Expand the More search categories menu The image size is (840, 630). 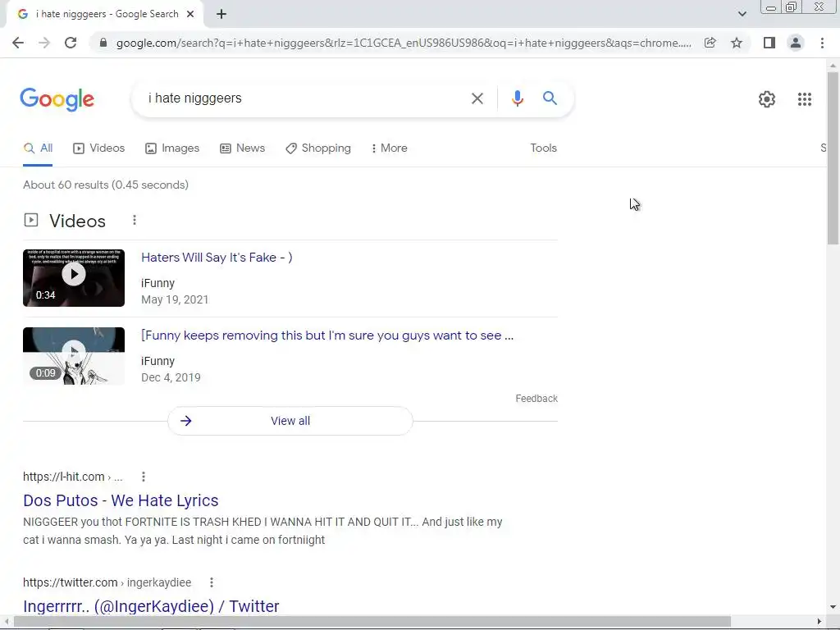390,148
